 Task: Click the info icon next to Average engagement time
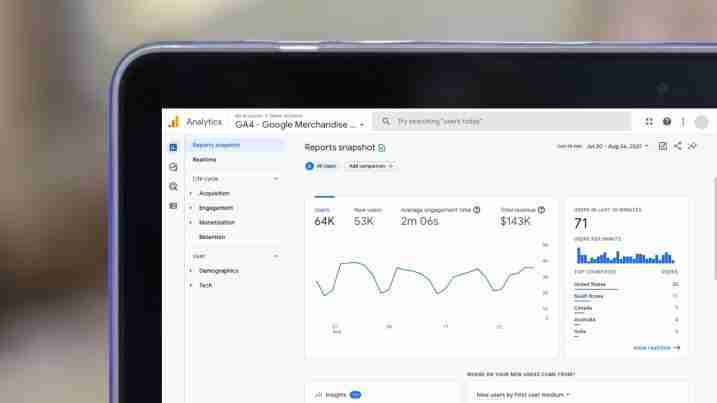476,210
